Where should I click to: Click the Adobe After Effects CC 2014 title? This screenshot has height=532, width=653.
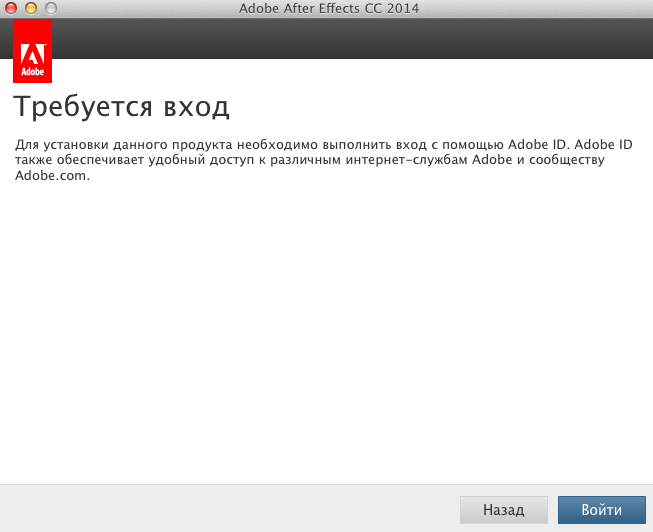[x=329, y=8]
